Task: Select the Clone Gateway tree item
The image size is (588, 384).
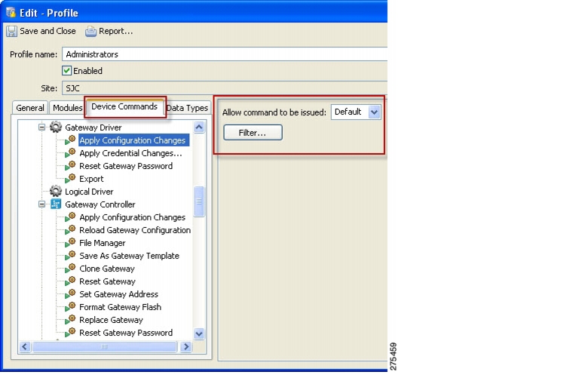Action: click(107, 269)
